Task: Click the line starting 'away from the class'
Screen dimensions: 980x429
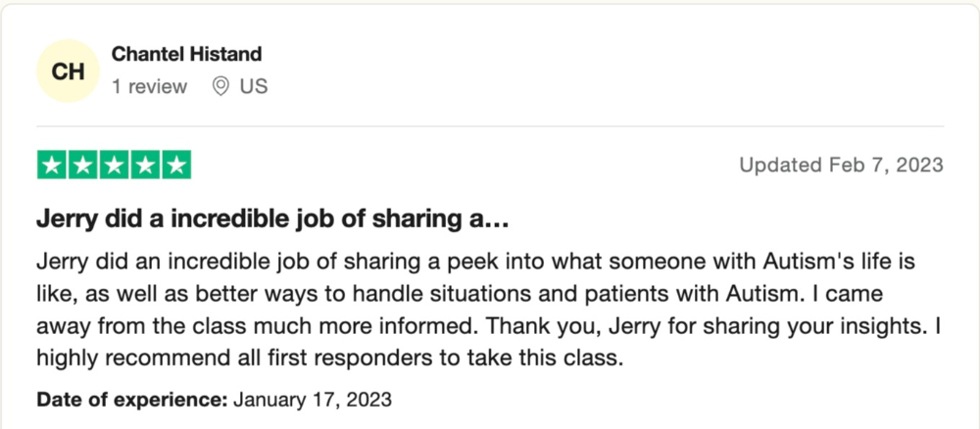Action: pos(489,326)
